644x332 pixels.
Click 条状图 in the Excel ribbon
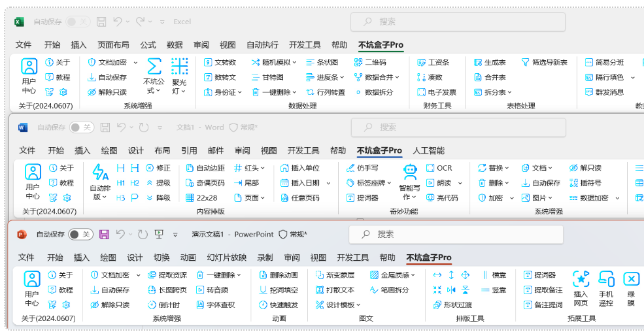coord(322,62)
